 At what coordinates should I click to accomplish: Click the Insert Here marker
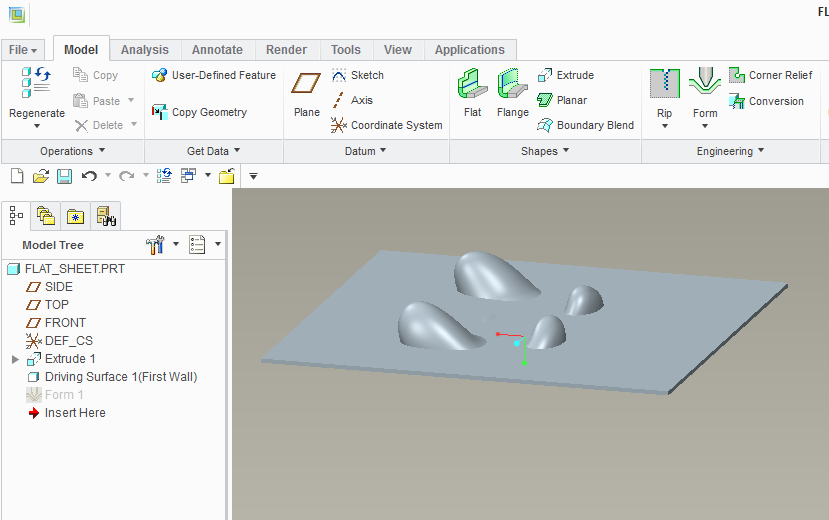67,413
